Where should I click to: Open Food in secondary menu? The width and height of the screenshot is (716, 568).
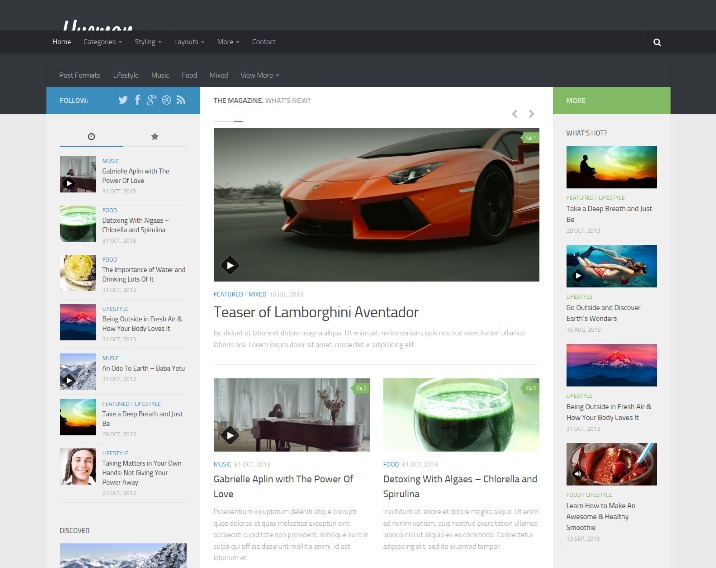189,75
